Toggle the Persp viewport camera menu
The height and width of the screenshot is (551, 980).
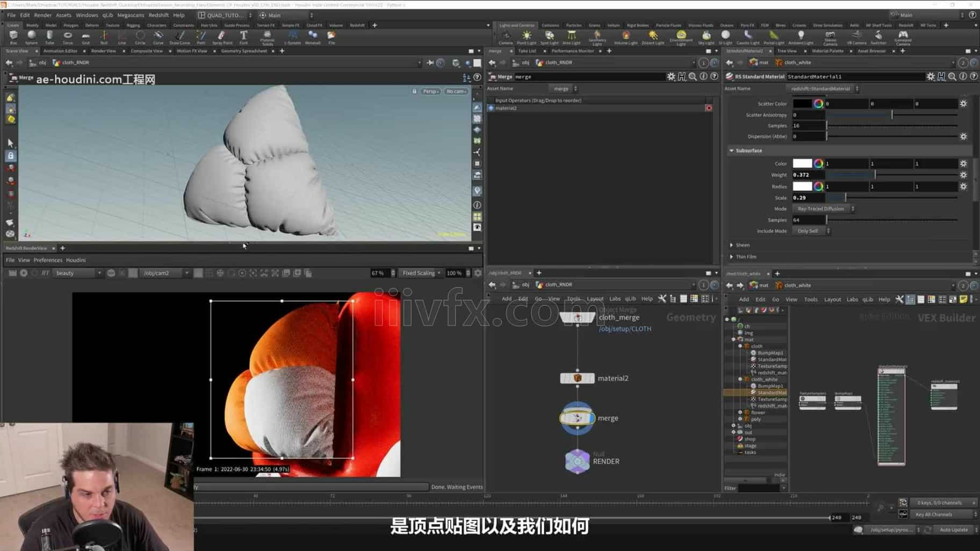click(x=430, y=91)
